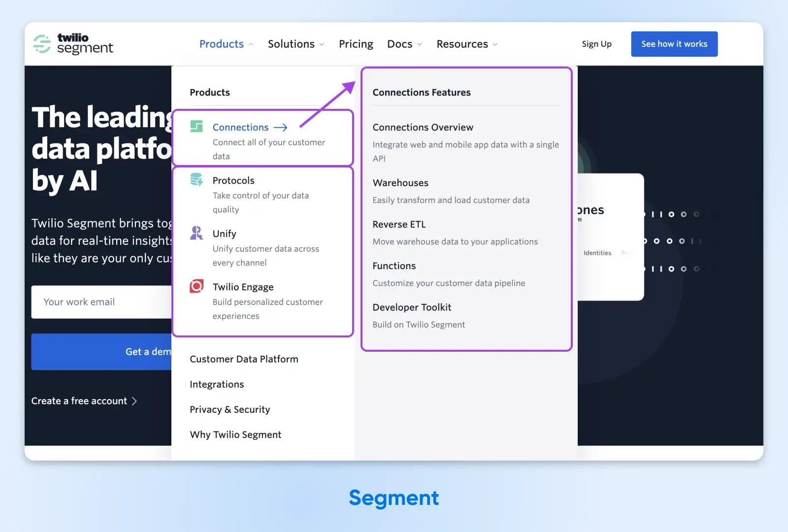Click 'Move warehouse data to your applications' text
The height and width of the screenshot is (532, 788).
pos(455,241)
